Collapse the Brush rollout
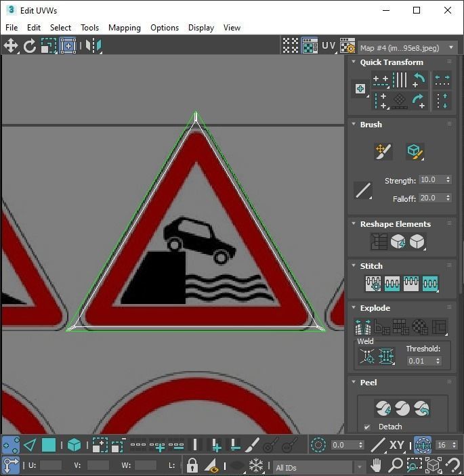This screenshot has width=464, height=476. [x=354, y=124]
